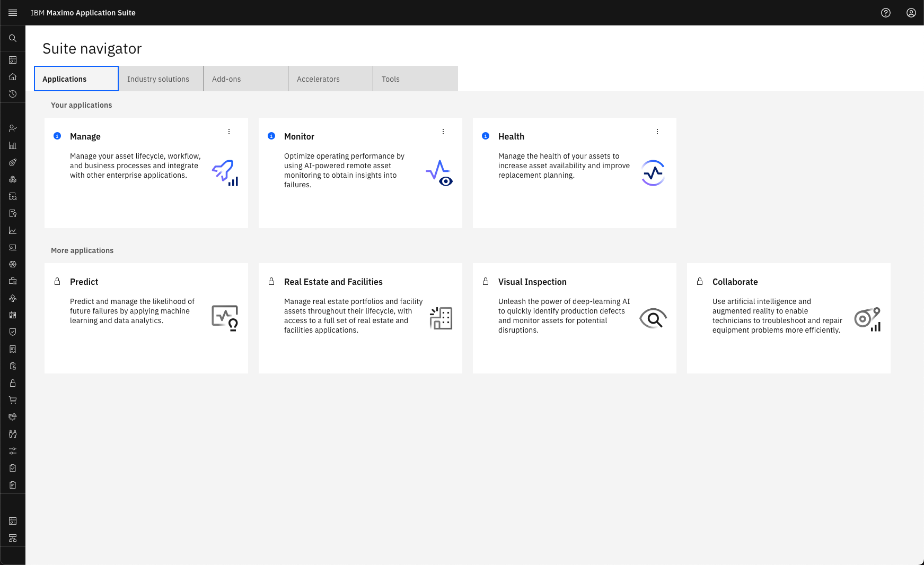Image resolution: width=924 pixels, height=565 pixels.
Task: Click the 'Suite navigator' page title
Action: point(92,48)
